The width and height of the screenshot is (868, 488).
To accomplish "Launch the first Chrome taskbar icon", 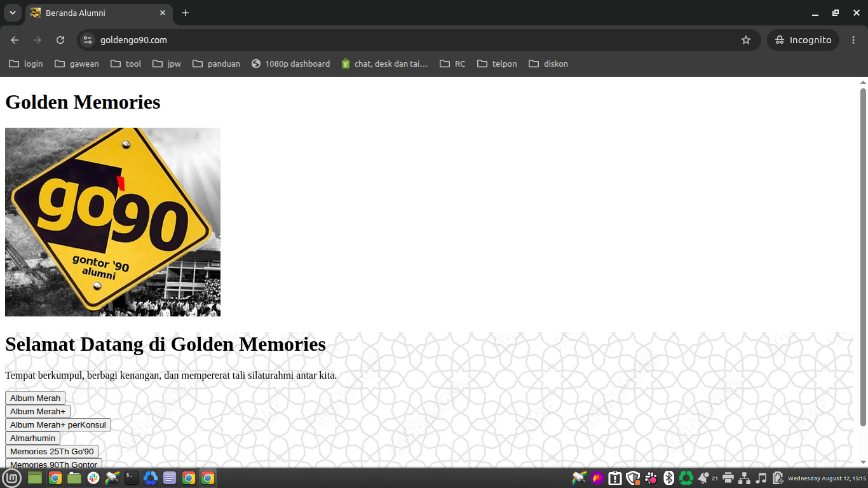I will pos(55,478).
